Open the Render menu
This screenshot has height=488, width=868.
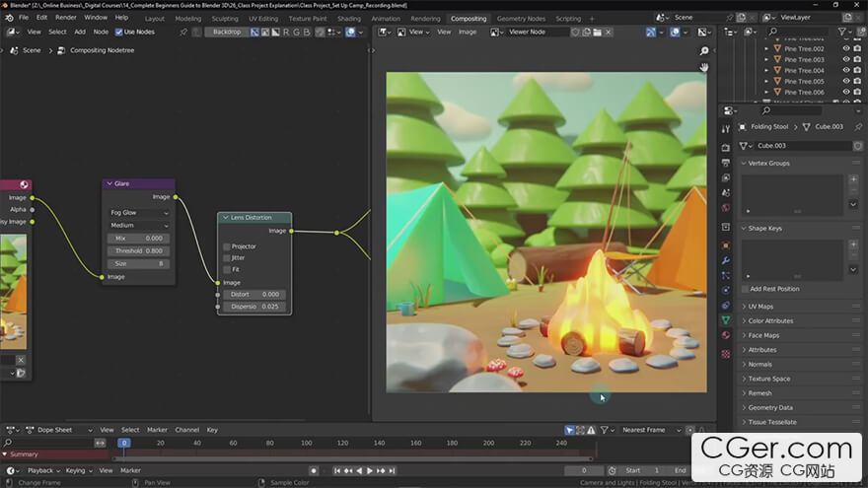coord(66,18)
